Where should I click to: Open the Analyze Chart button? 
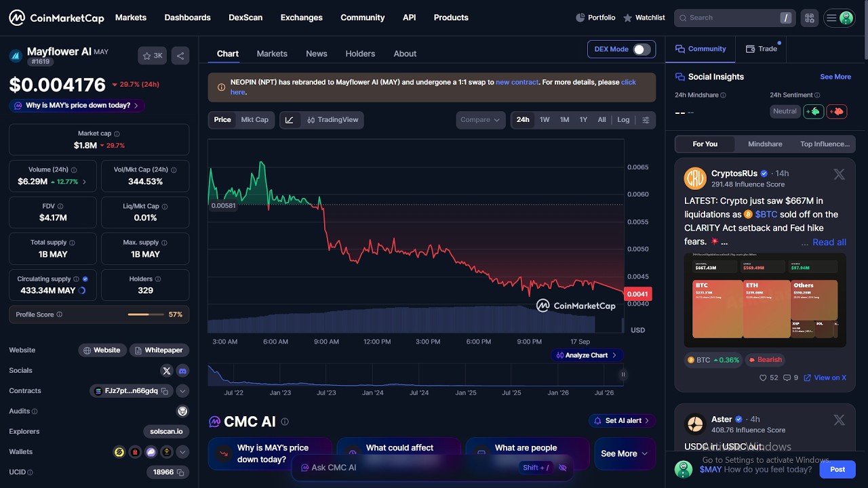pos(587,355)
